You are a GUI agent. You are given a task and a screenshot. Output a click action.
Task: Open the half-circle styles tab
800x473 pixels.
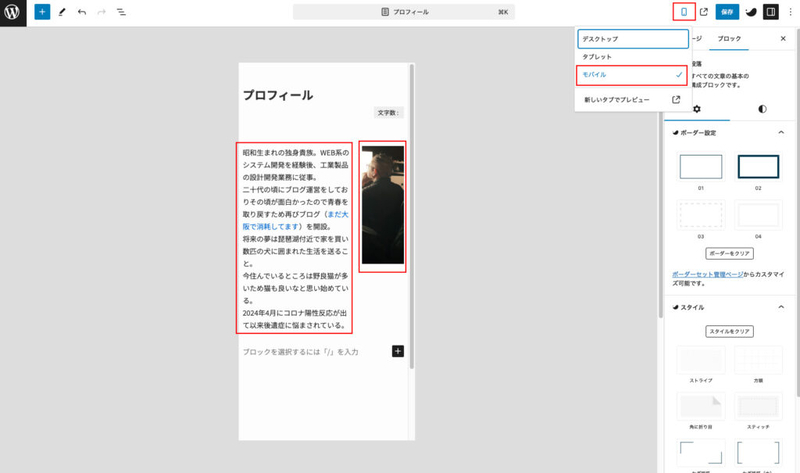coord(762,109)
